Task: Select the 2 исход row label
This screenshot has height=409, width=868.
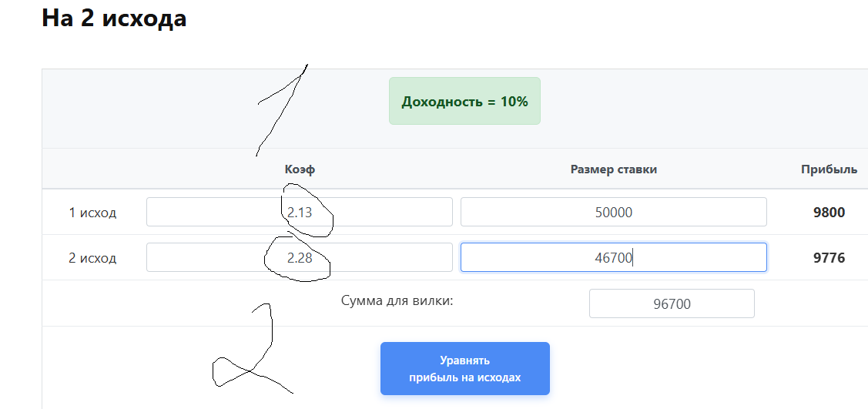Action: coord(92,258)
